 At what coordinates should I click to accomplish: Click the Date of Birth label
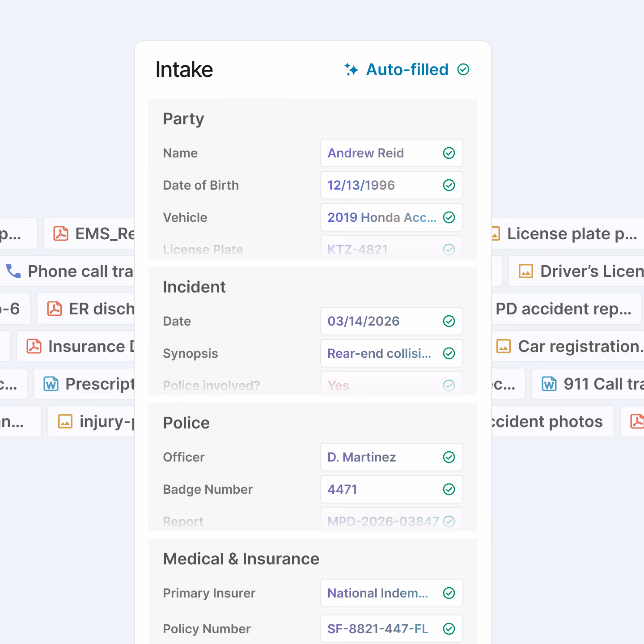[x=201, y=185]
